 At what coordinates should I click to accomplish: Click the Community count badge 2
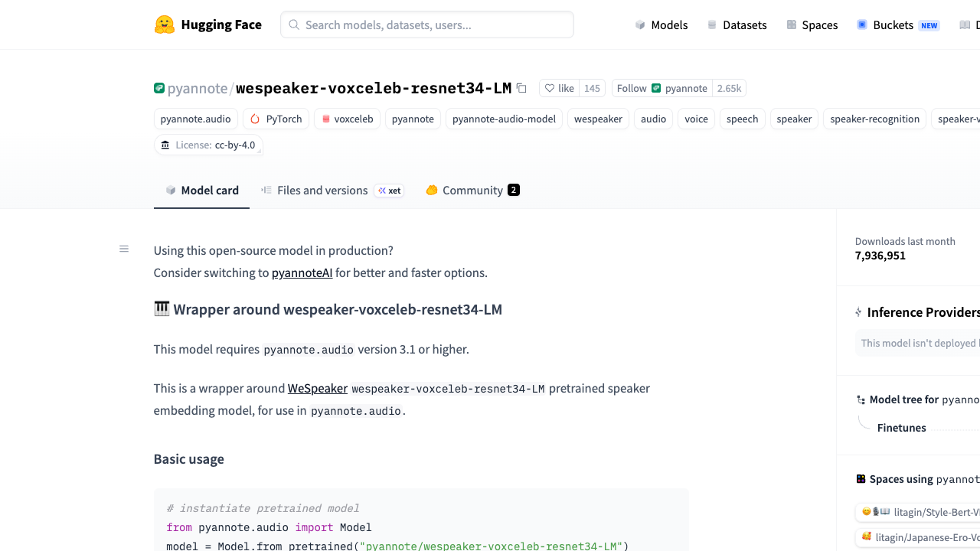(x=514, y=190)
